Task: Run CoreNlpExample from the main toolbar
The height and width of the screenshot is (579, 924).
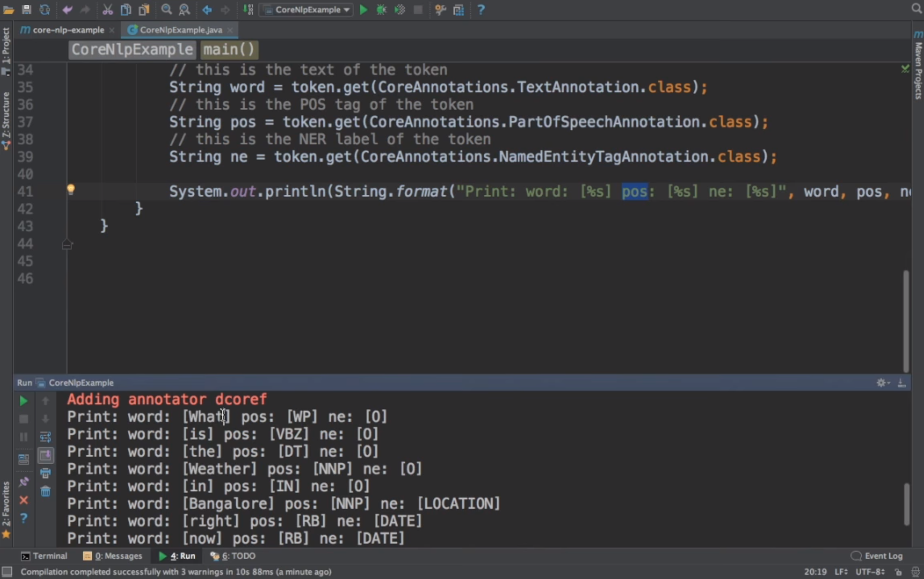Action: 363,10
